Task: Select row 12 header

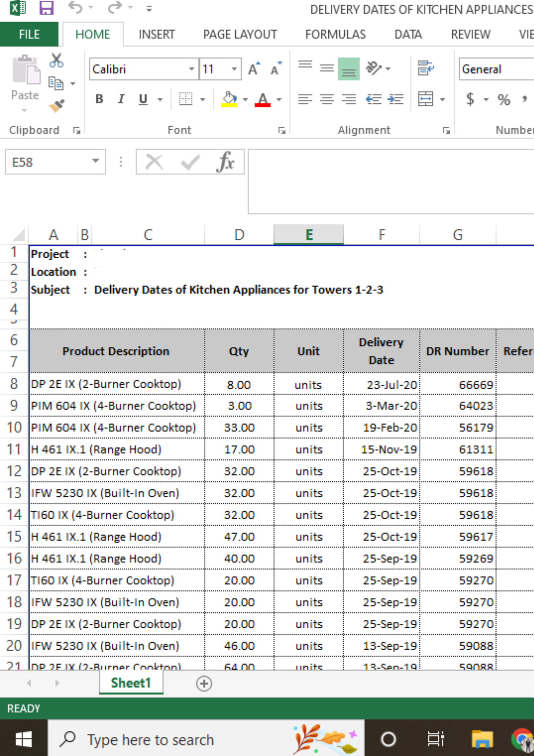Action: tap(14, 471)
